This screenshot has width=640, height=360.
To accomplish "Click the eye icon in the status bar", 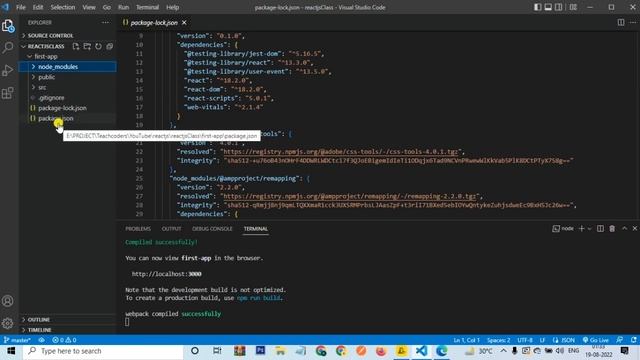I will click(x=42, y=340).
